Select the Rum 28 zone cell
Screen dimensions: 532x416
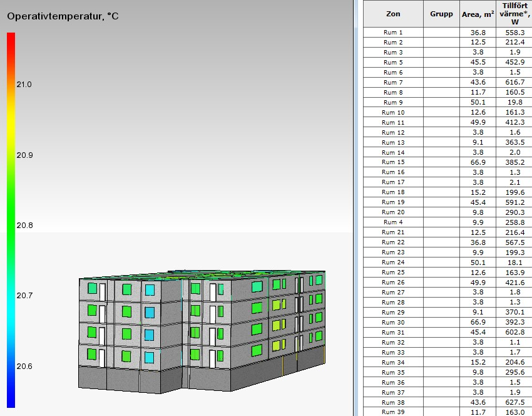click(393, 302)
